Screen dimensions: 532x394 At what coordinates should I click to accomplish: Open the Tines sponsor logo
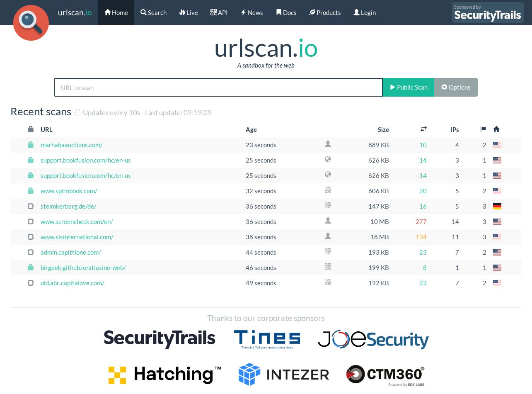click(x=267, y=339)
